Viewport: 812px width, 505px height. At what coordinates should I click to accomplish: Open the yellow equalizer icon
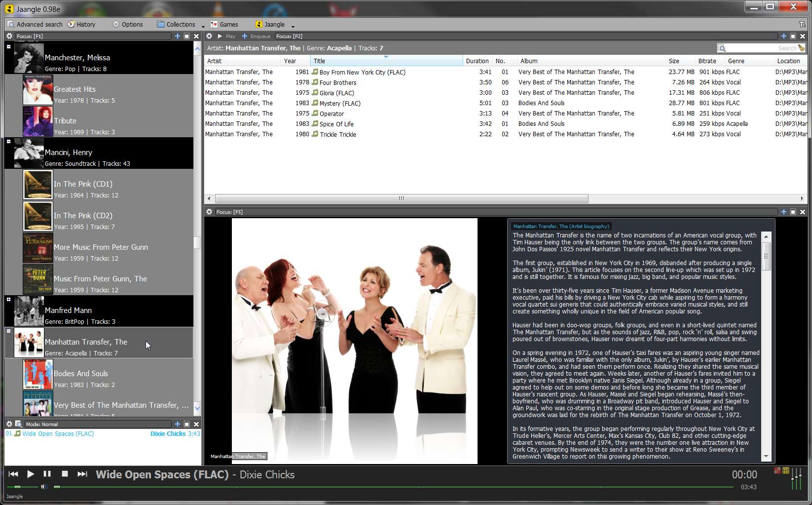click(785, 470)
